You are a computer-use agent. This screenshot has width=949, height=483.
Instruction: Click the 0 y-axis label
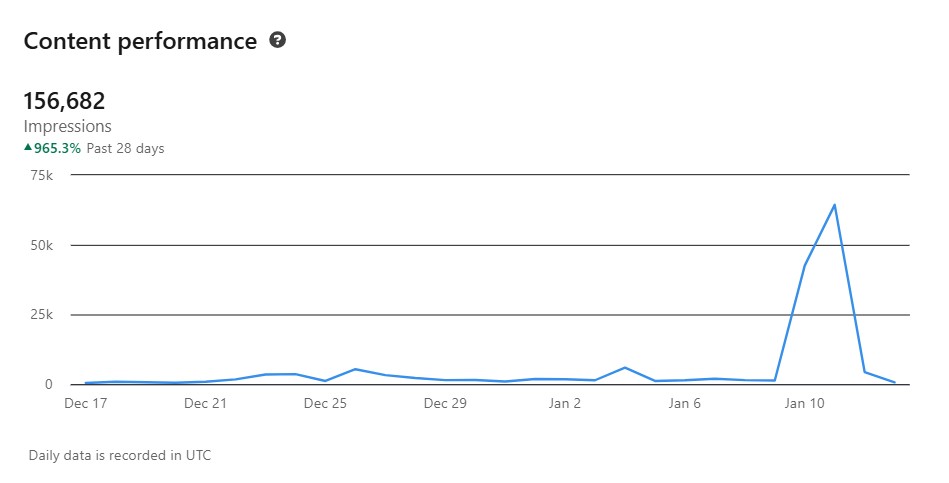click(x=48, y=385)
